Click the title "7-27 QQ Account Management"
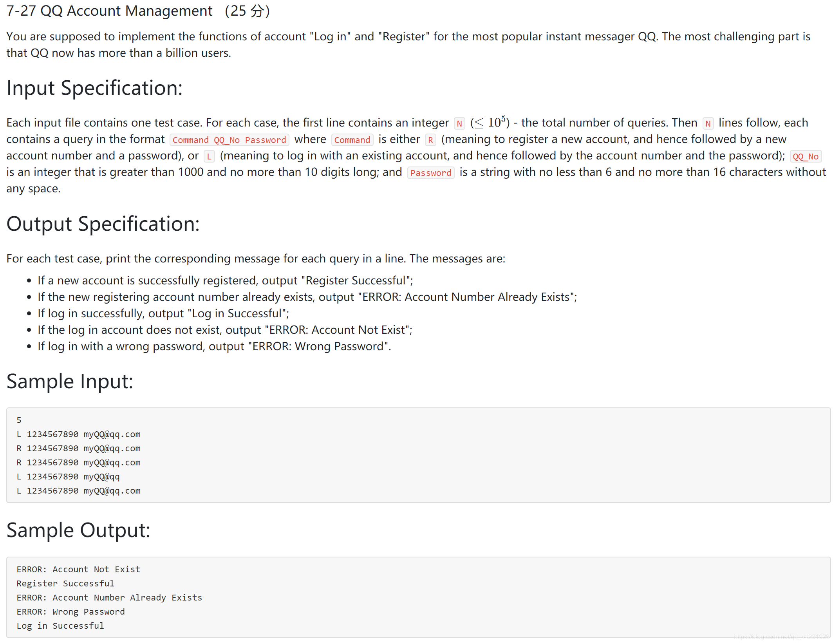833x644 pixels. pos(110,11)
